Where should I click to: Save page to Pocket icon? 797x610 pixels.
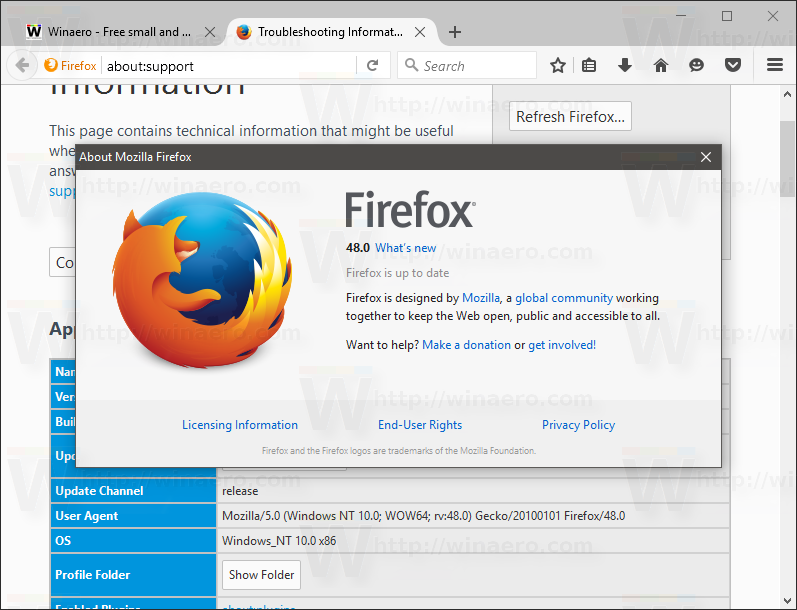[x=732, y=65]
